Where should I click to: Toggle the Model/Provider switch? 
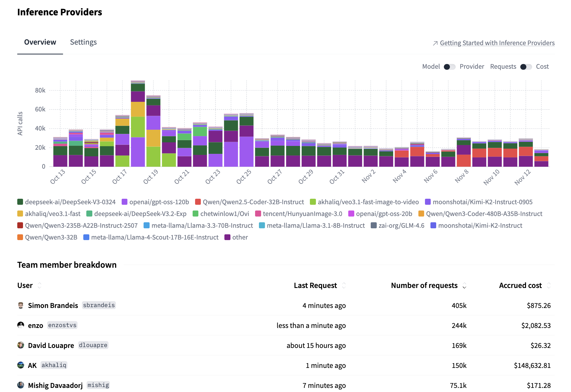(449, 67)
